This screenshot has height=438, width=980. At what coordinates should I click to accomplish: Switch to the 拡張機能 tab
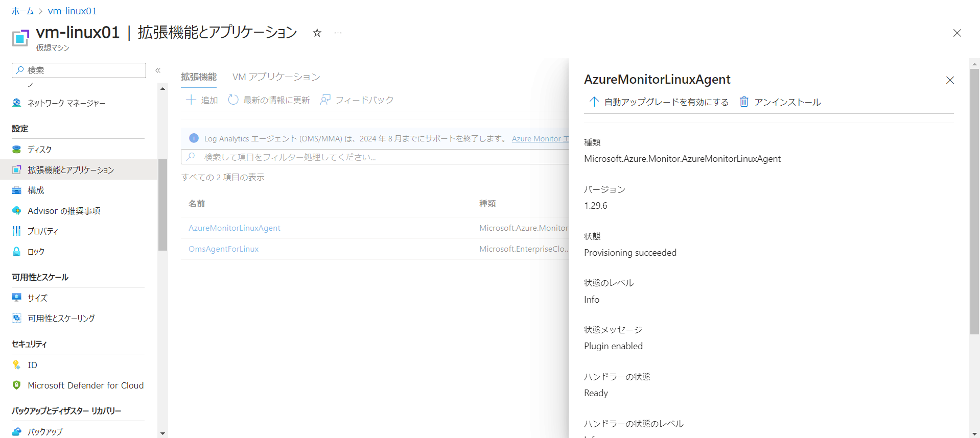click(x=199, y=77)
